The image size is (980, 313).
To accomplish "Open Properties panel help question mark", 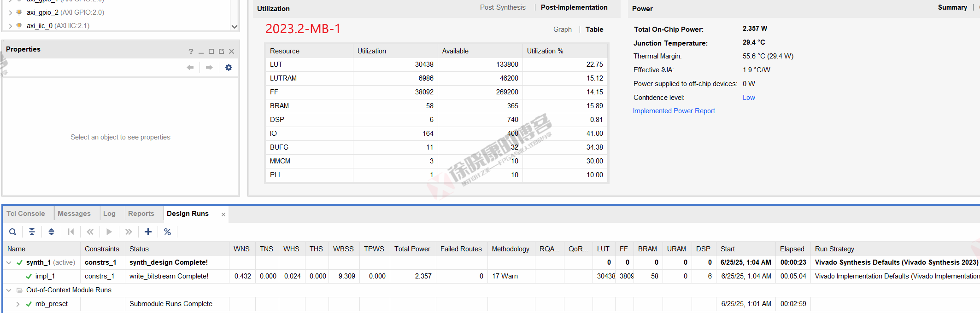I will tap(191, 52).
